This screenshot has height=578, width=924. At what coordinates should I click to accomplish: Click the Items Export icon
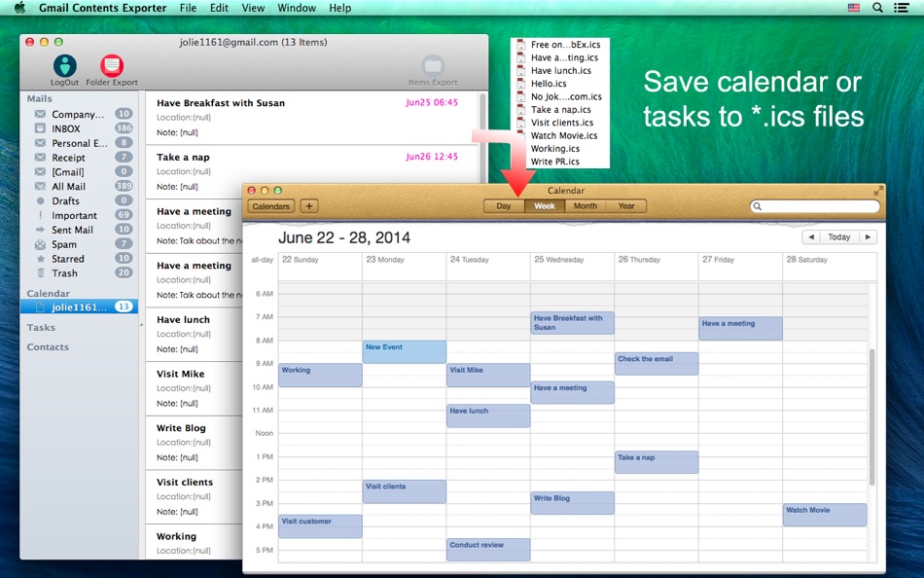pyautogui.click(x=433, y=65)
